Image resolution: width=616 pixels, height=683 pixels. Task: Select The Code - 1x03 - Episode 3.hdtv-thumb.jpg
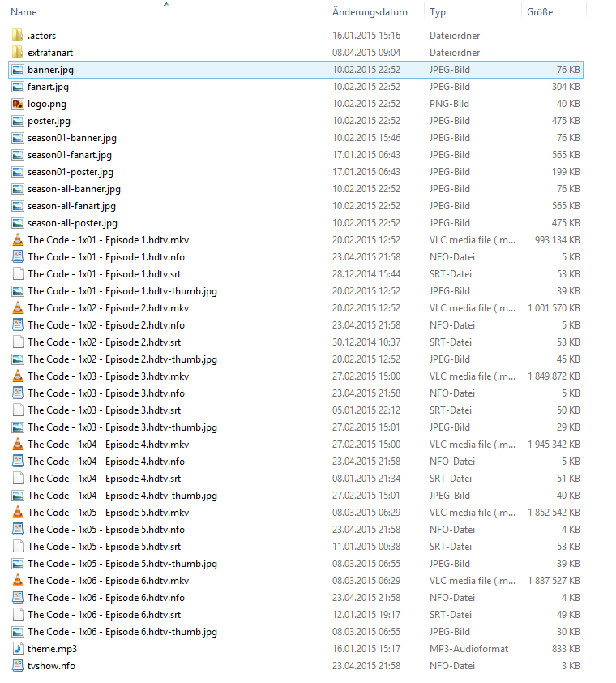122,427
